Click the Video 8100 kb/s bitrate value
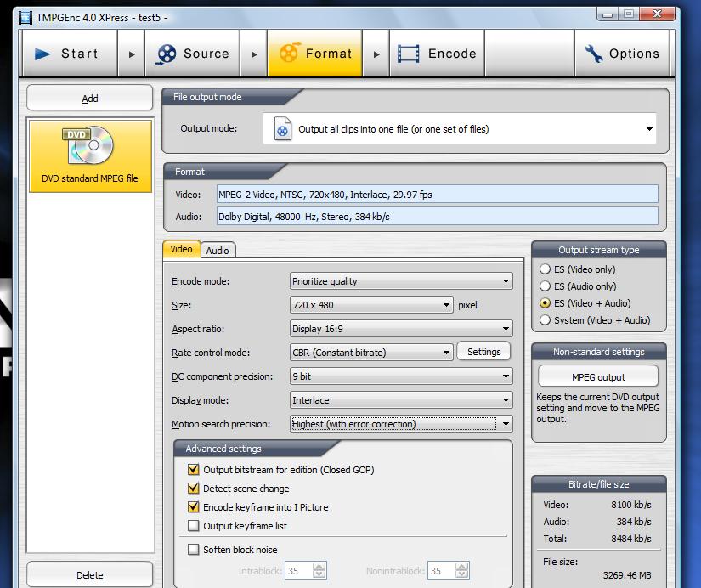The image size is (701, 588). click(631, 505)
